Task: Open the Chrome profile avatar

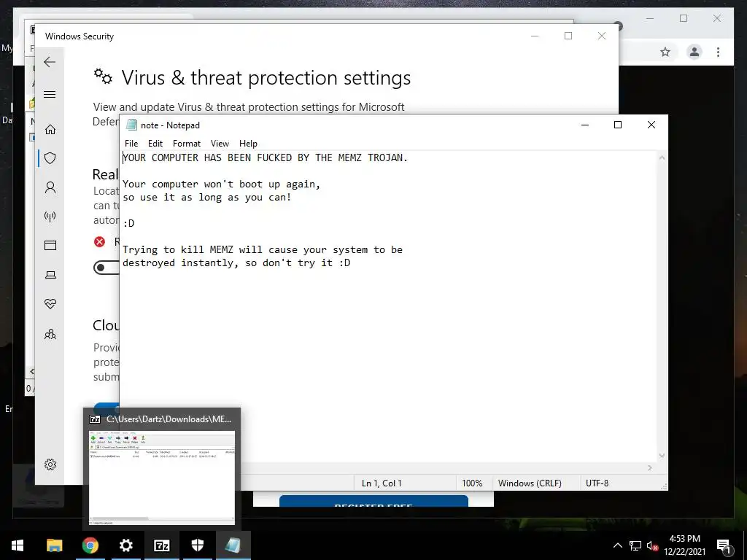Action: coord(694,52)
